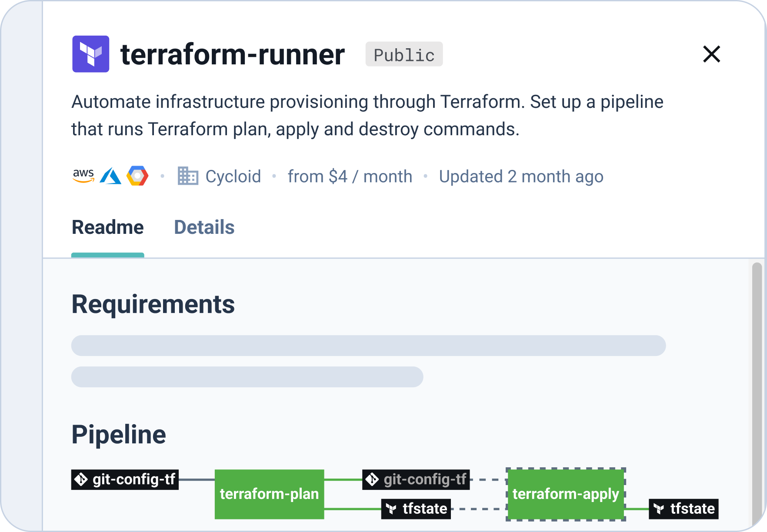
Task: Open the Cycloid maintainer link
Action: pos(233,176)
